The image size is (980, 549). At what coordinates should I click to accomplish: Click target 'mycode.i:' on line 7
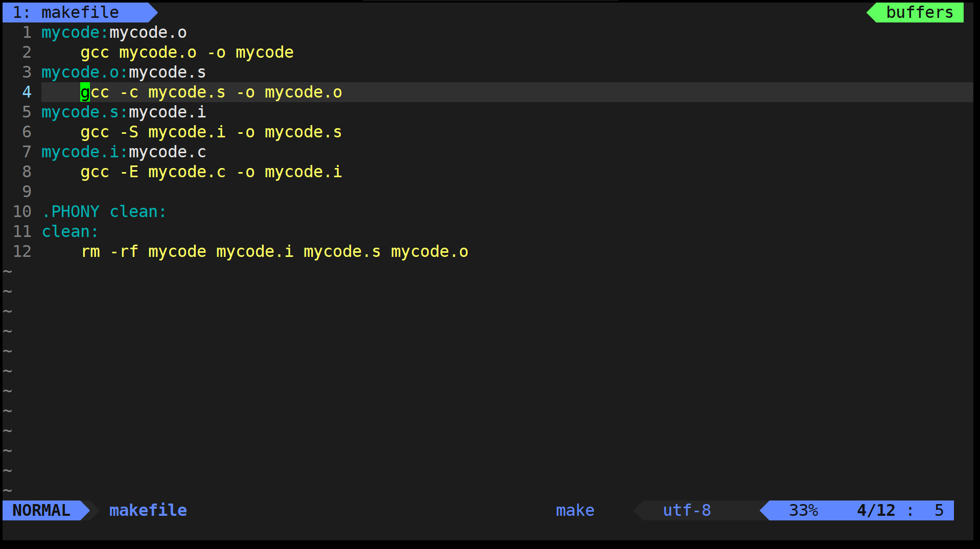(x=85, y=152)
